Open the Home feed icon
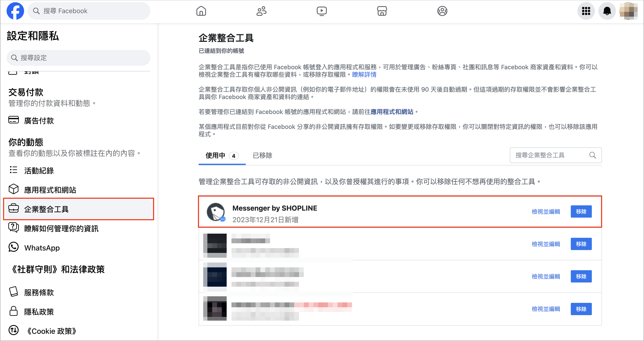 [201, 11]
